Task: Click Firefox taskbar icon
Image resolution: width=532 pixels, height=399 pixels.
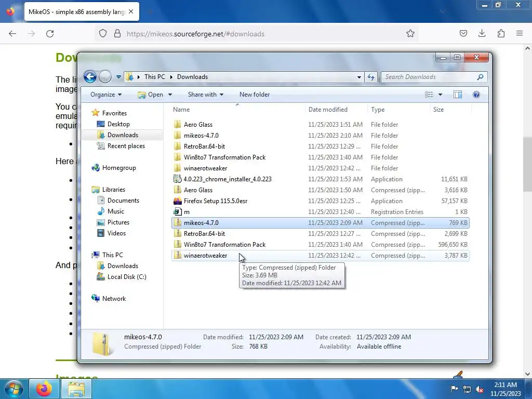Action: [44, 389]
